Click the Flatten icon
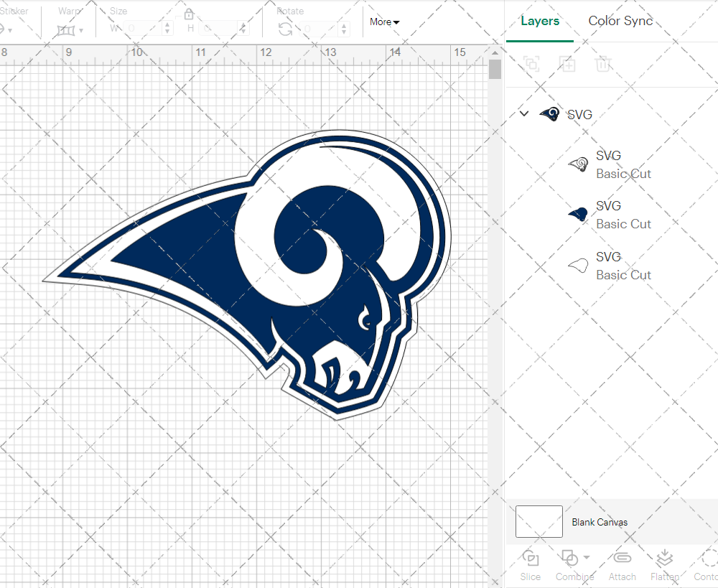718x588 pixels. (664, 559)
